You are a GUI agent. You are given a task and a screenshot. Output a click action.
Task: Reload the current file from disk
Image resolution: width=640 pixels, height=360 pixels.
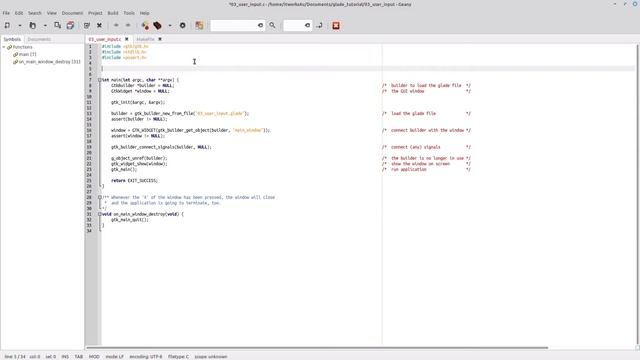[x=87, y=25]
